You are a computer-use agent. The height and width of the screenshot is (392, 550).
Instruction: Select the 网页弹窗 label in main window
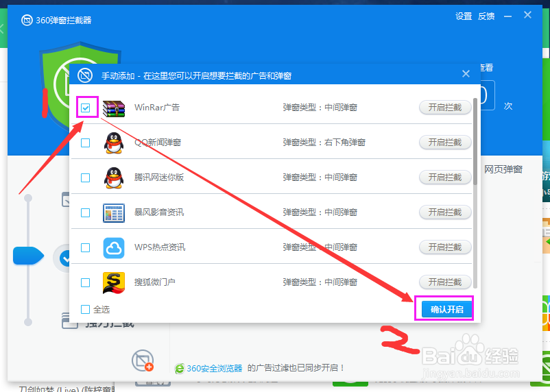tap(503, 169)
